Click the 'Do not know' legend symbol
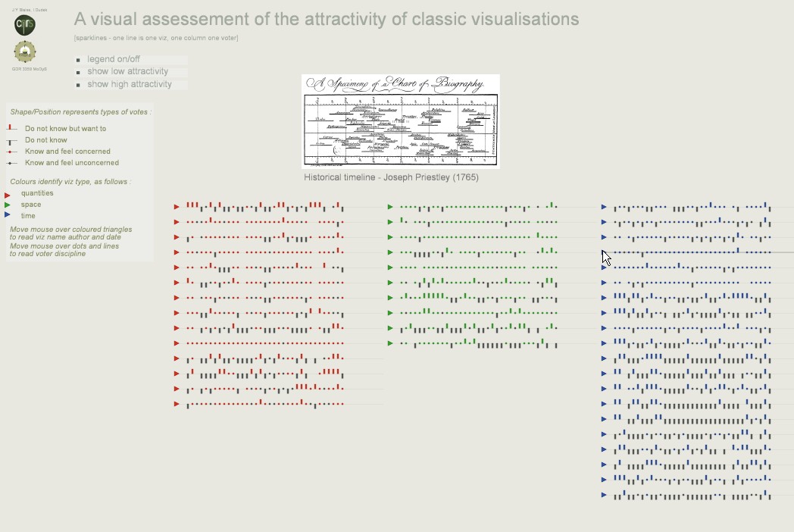Image resolution: width=794 pixels, height=532 pixels. (x=11, y=141)
